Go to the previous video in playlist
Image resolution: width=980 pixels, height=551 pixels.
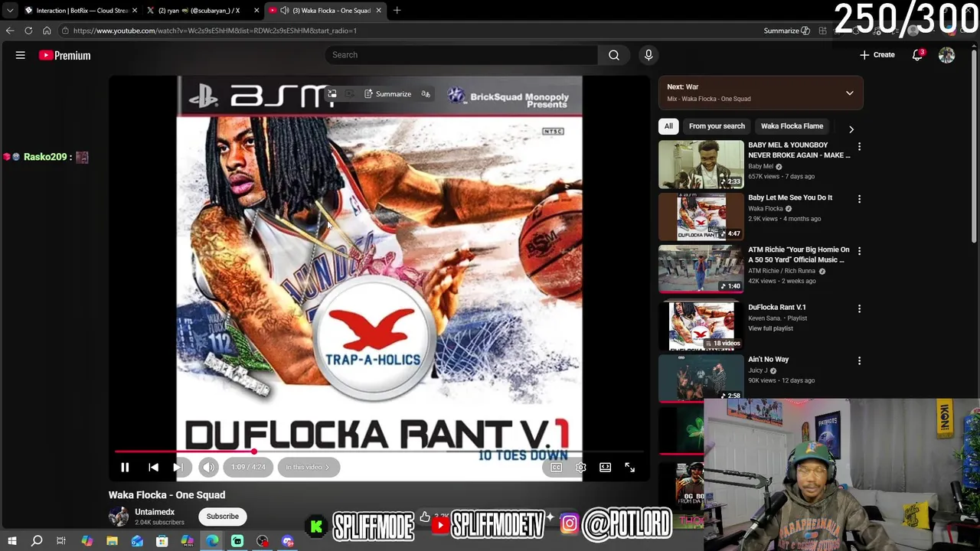(153, 467)
